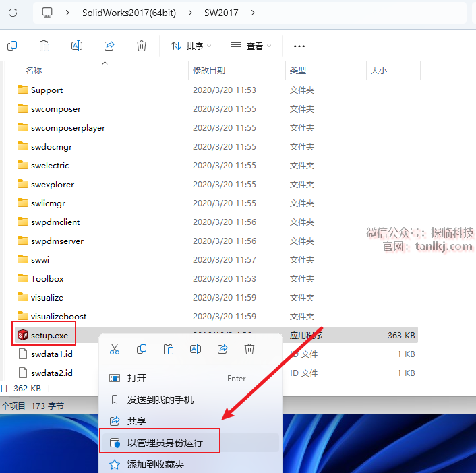Screen dimensions: 476x473
Task: Click the toolbar Share icon
Action: (x=109, y=46)
